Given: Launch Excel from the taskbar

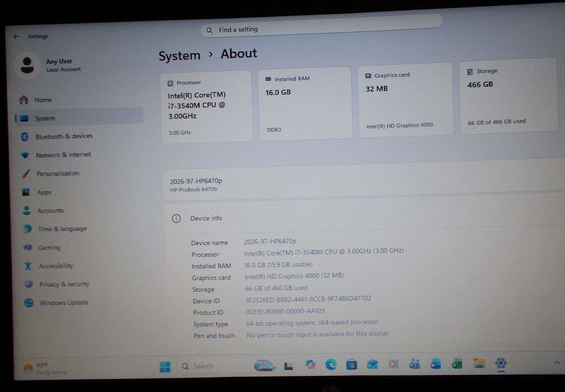Looking at the screenshot, I should click(x=457, y=363).
